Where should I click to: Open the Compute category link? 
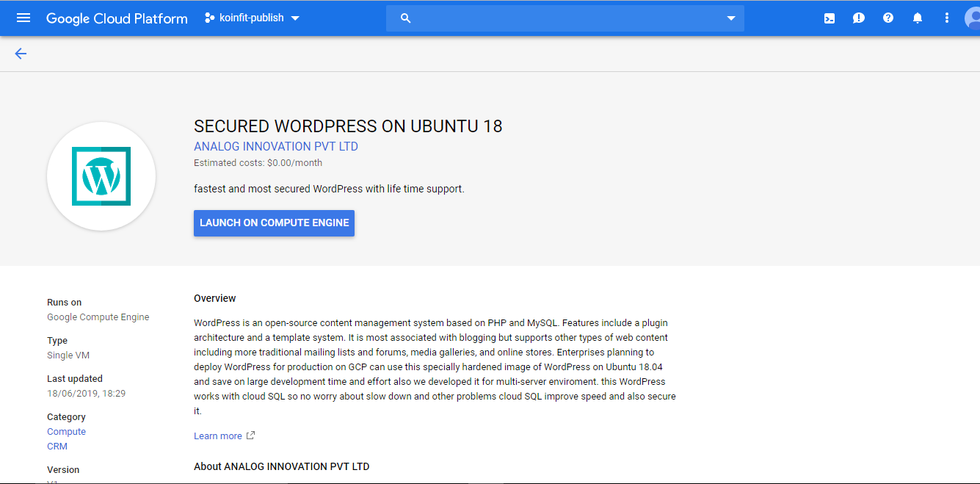tap(66, 432)
